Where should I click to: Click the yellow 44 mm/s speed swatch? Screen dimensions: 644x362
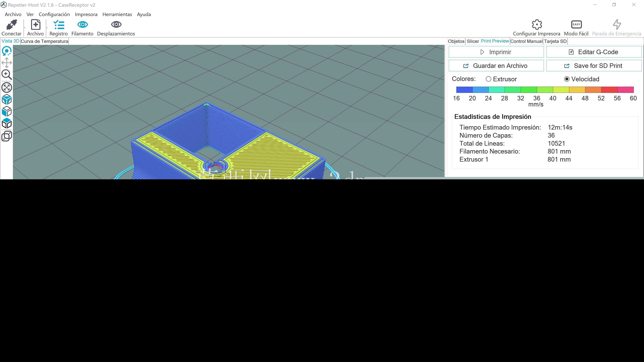pyautogui.click(x=577, y=90)
